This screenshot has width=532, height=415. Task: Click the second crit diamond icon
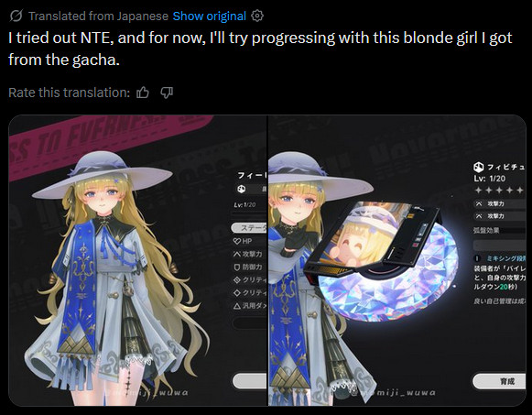(237, 293)
